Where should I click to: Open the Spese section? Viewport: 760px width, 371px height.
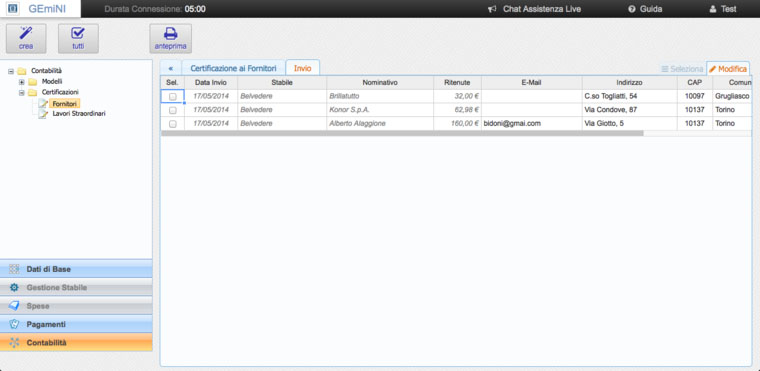76,306
